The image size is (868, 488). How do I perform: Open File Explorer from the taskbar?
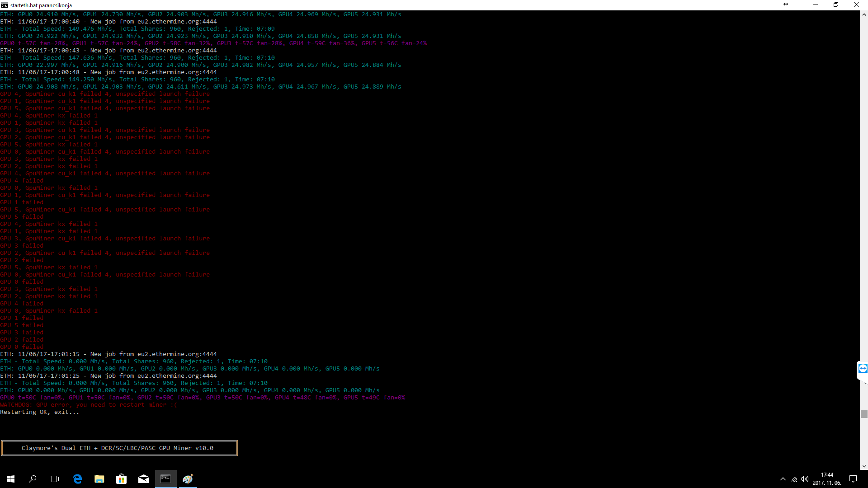(99, 479)
